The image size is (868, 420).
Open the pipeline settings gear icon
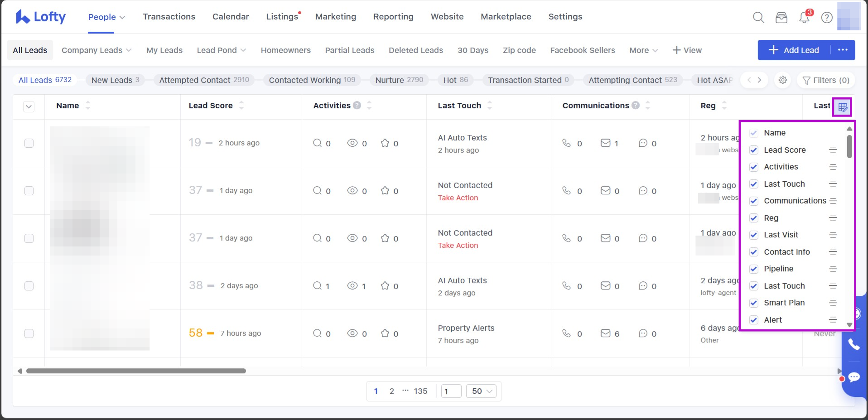[x=782, y=80]
